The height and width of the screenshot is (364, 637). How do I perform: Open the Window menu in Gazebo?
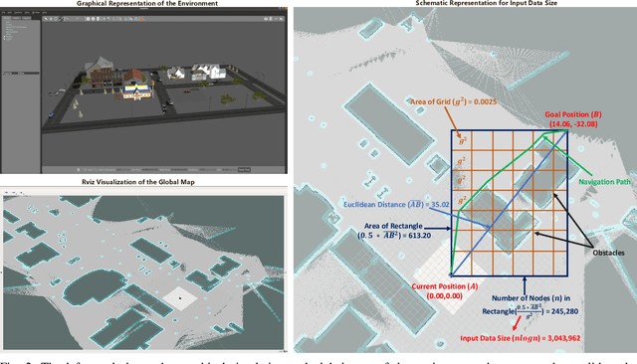tap(36, 13)
